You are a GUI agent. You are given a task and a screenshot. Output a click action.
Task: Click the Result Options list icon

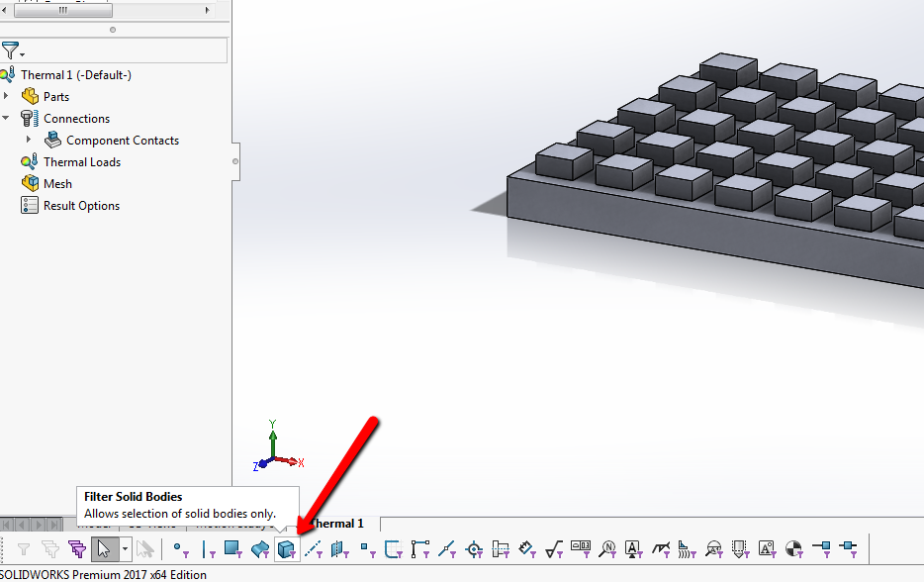(30, 205)
